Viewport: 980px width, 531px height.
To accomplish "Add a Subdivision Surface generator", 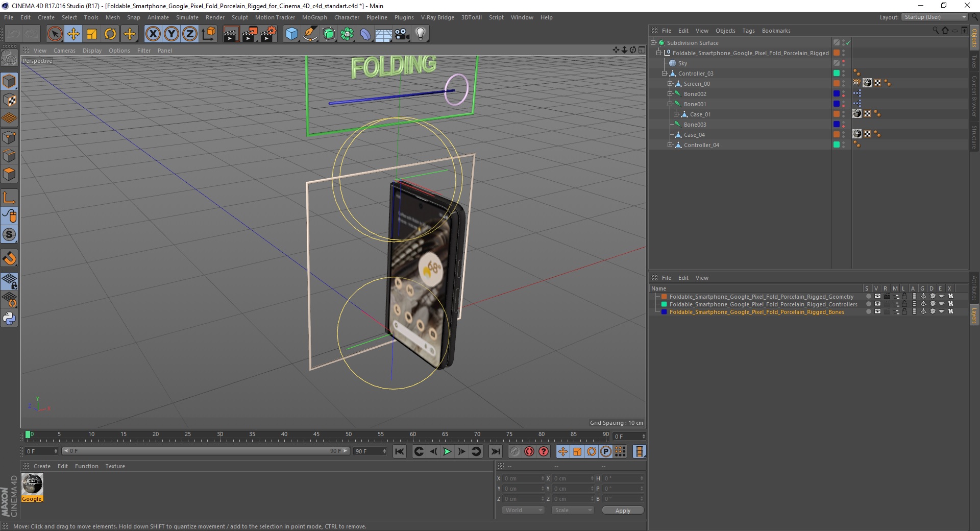I will pyautogui.click(x=329, y=34).
